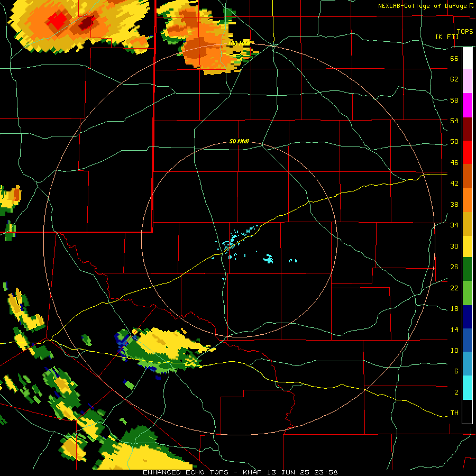Screen dimensions: 476x476
Task: Click the light pink swatch in the tops scale
Action: (x=467, y=81)
